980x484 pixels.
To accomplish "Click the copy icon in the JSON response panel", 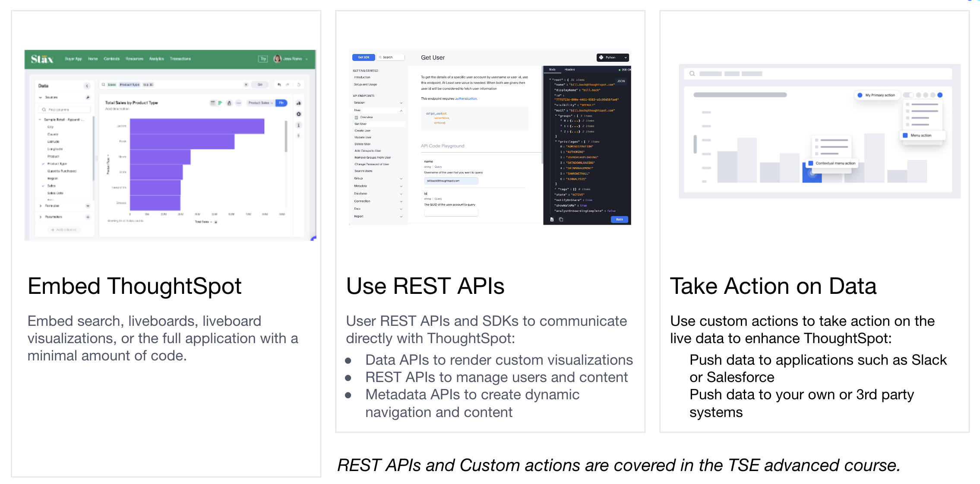I will tap(560, 220).
